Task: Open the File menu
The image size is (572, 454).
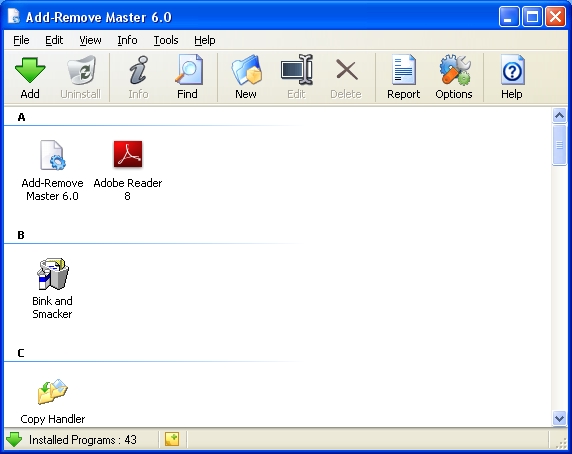Action: coord(21,40)
